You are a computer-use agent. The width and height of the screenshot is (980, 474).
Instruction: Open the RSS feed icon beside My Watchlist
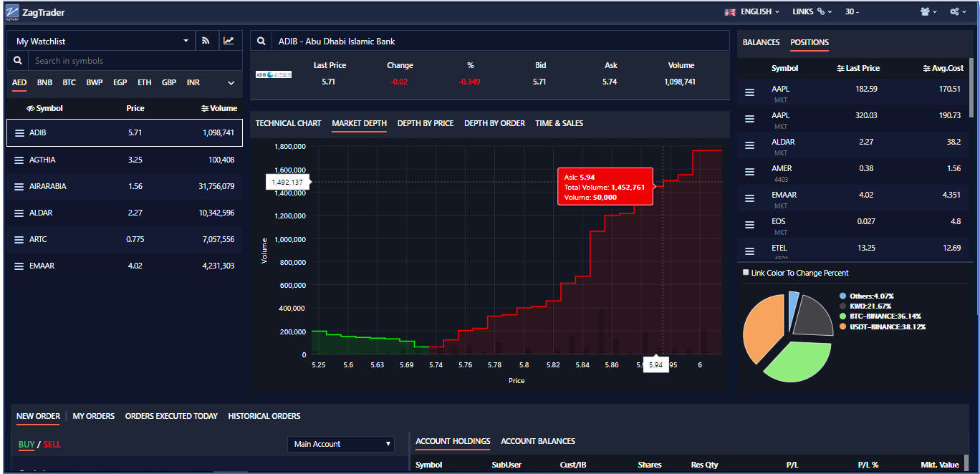(206, 41)
